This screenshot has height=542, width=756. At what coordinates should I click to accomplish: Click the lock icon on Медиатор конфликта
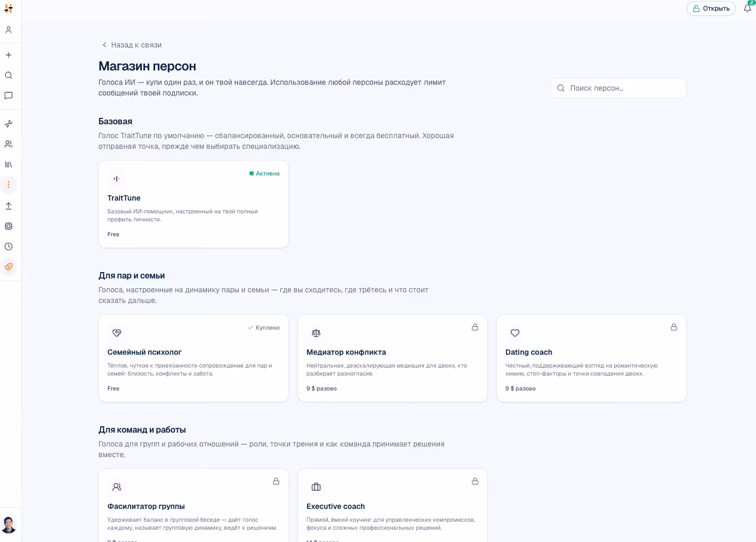tap(475, 327)
